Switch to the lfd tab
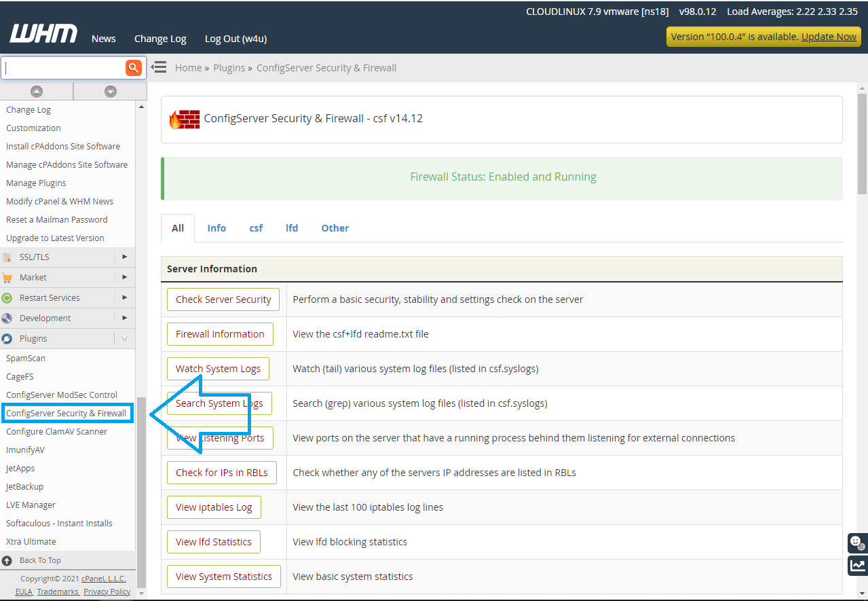The width and height of the screenshot is (868, 601). tap(292, 228)
